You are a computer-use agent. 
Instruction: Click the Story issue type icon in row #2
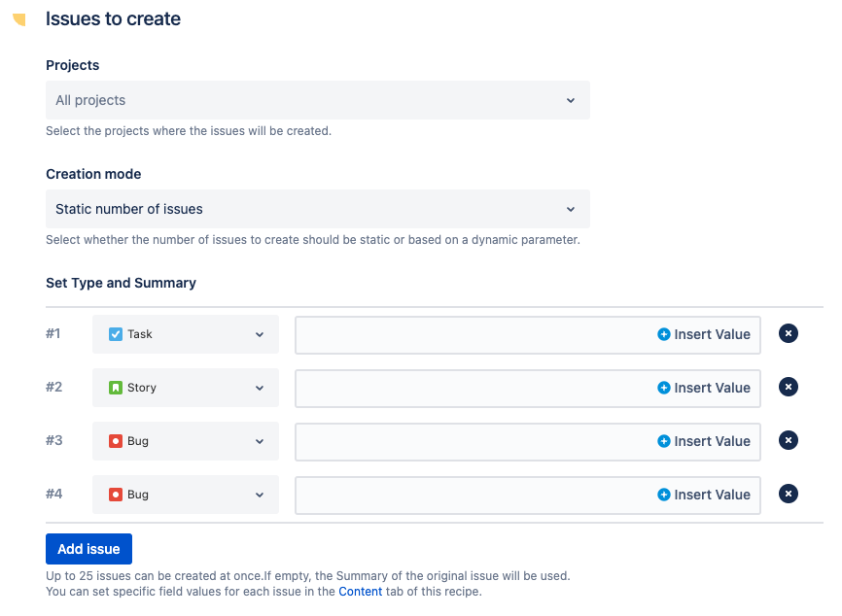click(x=118, y=387)
